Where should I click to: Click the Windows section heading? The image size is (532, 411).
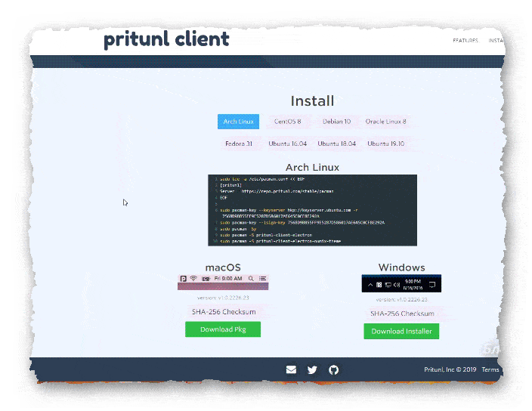pyautogui.click(x=402, y=267)
